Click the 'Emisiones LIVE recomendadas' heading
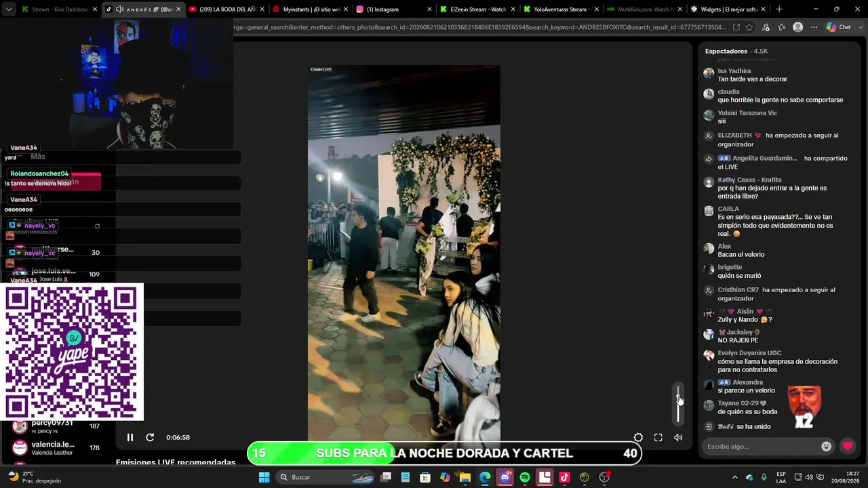 pos(176,463)
